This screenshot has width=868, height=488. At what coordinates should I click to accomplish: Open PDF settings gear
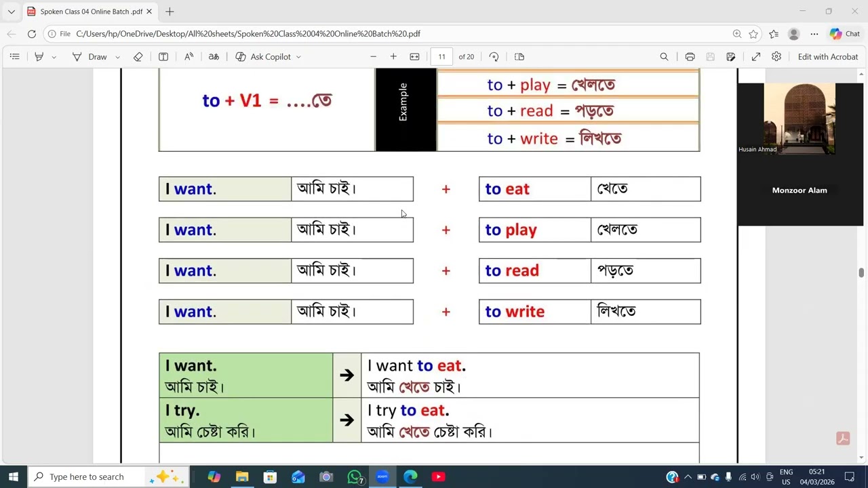(776, 57)
